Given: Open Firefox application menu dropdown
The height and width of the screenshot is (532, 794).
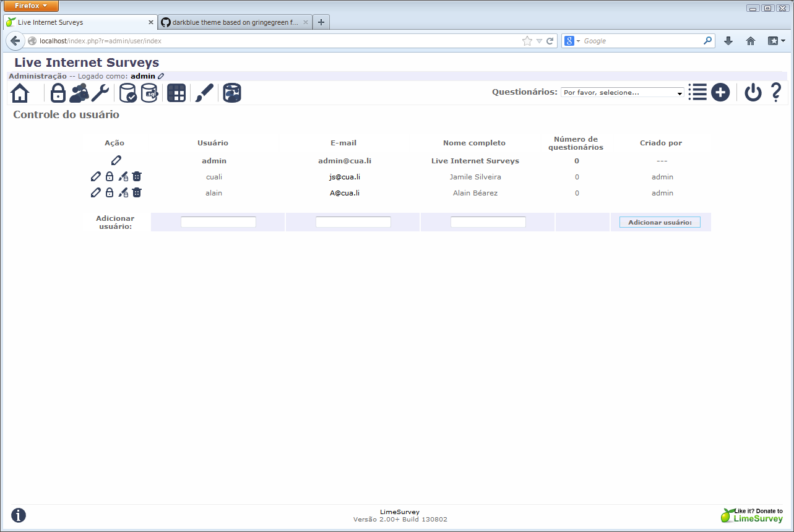Looking at the screenshot, I should tap(32, 6).
